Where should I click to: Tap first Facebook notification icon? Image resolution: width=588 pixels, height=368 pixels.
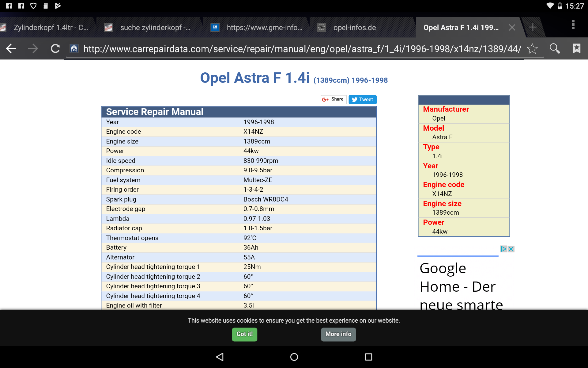[9, 6]
